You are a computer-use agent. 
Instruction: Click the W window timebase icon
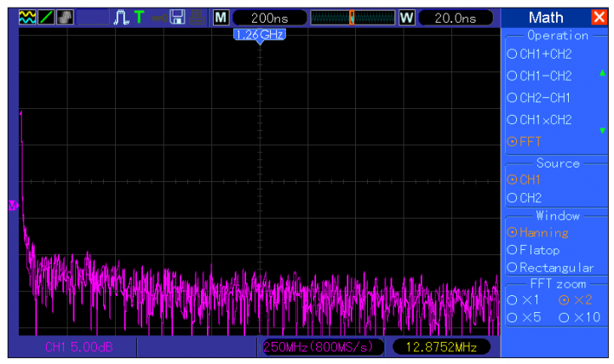click(x=406, y=17)
